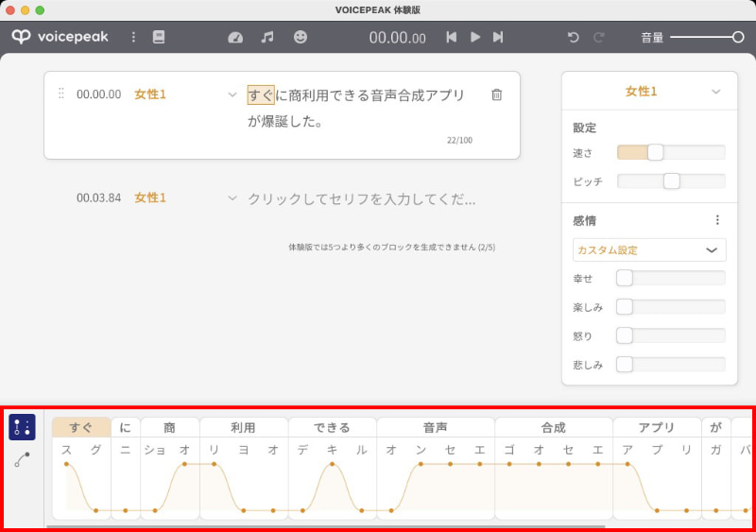Click the accent point under グ
Screen dimensions: 756x532
[x=96, y=510]
